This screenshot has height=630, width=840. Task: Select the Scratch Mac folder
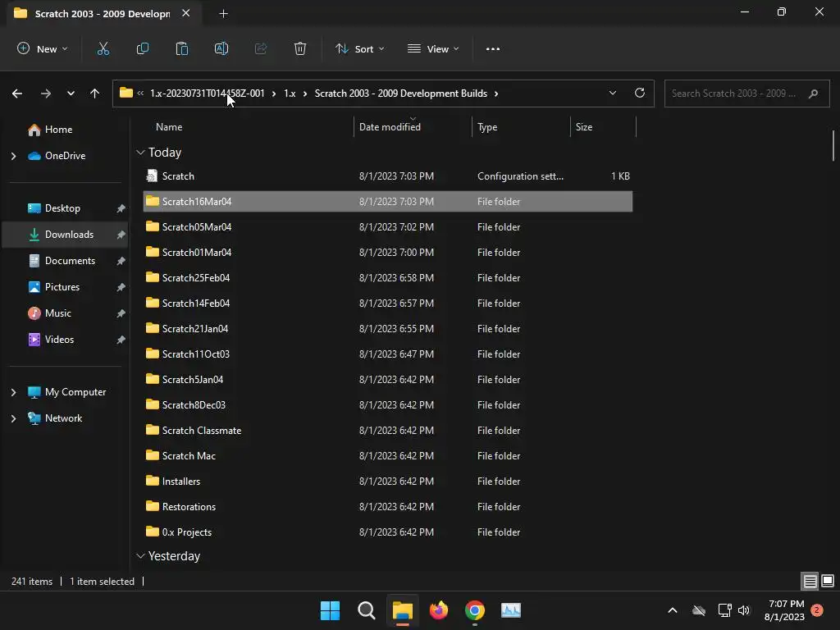tap(387, 456)
